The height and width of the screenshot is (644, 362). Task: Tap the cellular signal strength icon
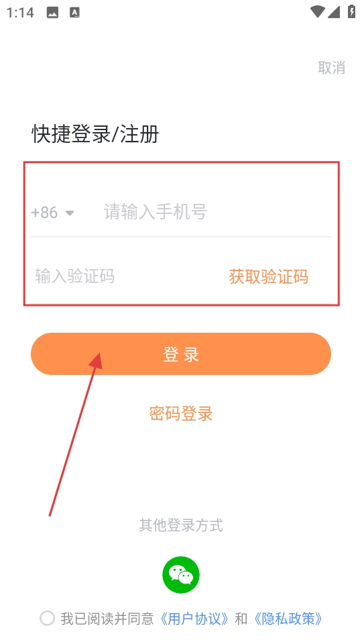click(x=334, y=12)
